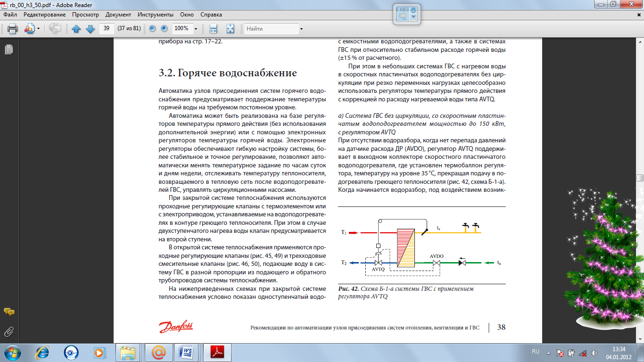Open the Pages panel in left sidebar
The height and width of the screenshot is (362, 644).
[8, 49]
